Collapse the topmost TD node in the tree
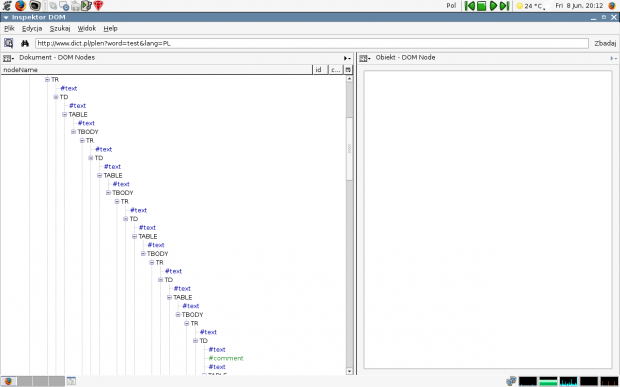This screenshot has height=387, width=620. (56, 97)
